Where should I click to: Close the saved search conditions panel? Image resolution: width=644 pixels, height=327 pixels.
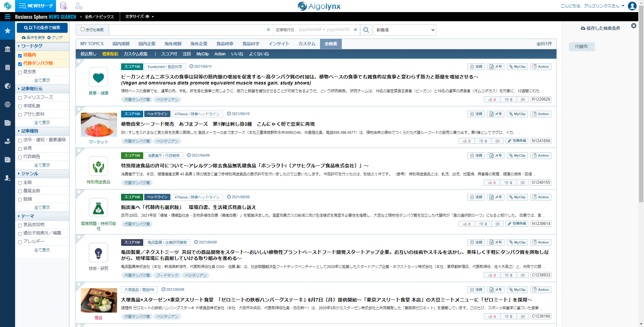pyautogui.click(x=634, y=26)
